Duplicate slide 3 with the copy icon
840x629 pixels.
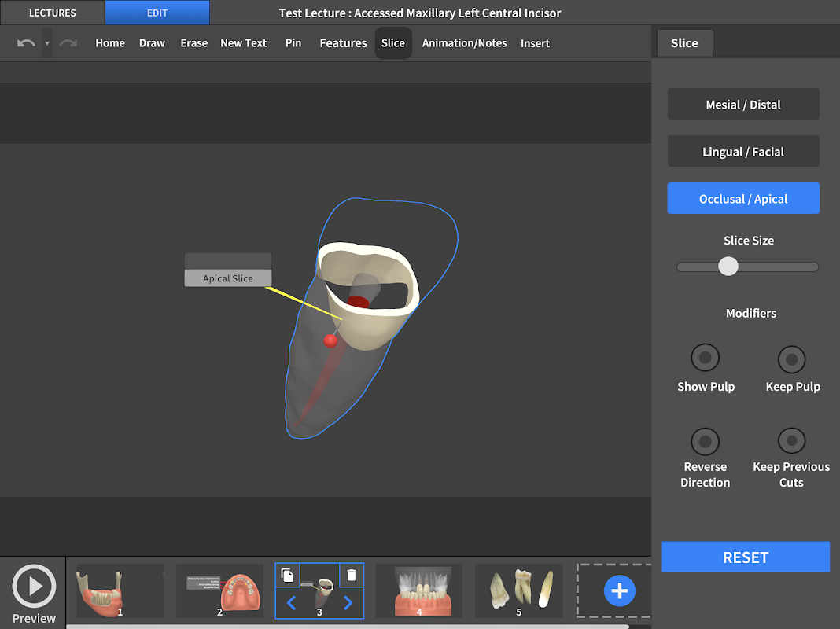click(288, 576)
